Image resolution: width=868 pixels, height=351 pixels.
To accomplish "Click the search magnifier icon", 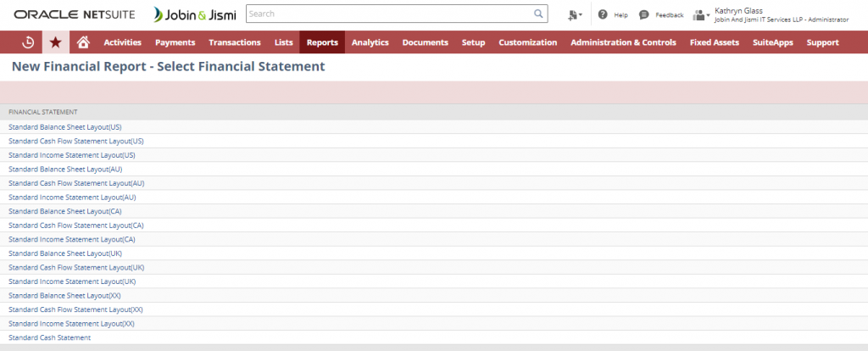I will click(538, 14).
